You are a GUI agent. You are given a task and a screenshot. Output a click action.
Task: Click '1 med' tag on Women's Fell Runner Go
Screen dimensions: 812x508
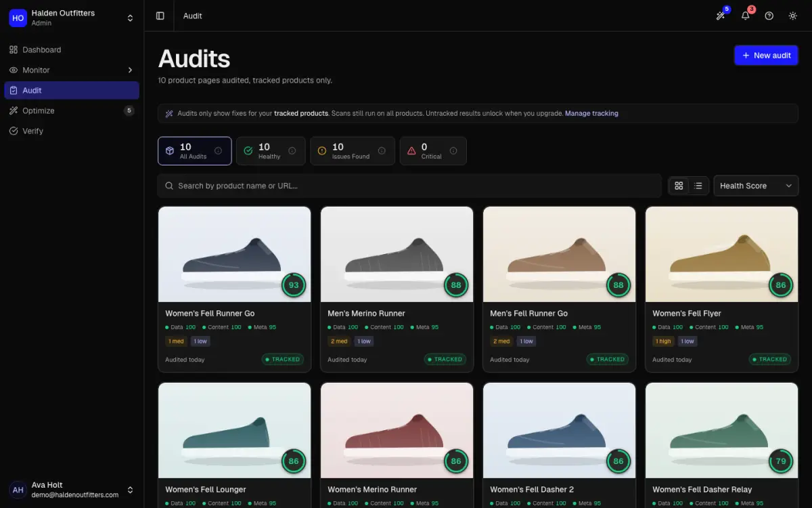(177, 341)
